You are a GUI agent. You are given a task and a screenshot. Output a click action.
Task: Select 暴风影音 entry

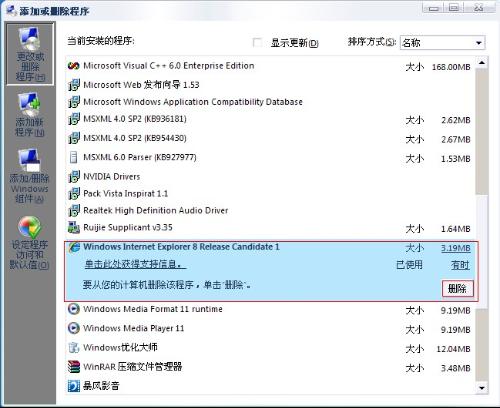(101, 386)
